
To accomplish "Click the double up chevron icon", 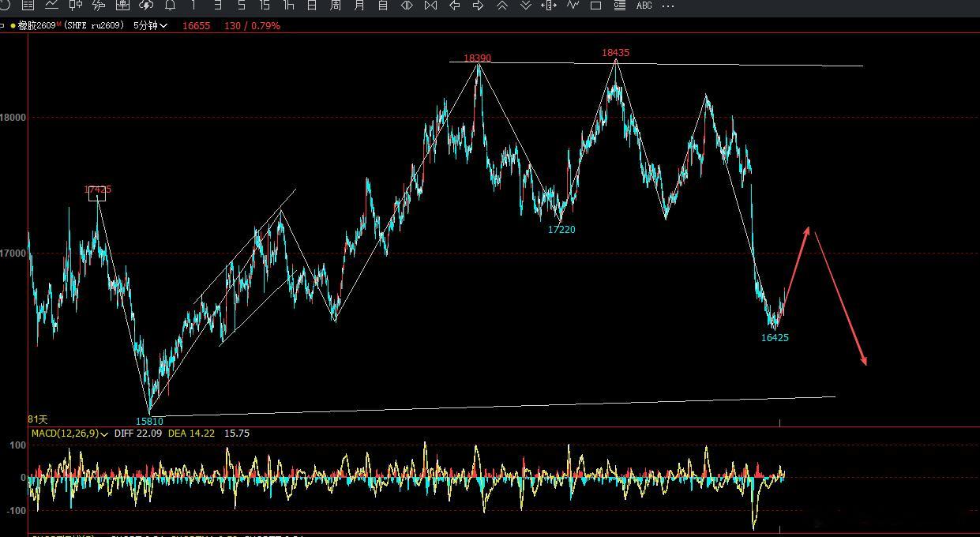I will [x=501, y=6].
